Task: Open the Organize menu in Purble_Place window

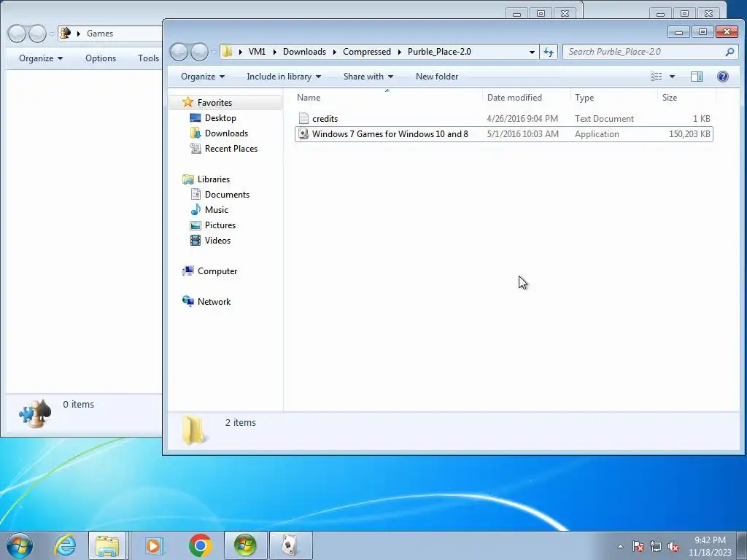Action: 203,77
